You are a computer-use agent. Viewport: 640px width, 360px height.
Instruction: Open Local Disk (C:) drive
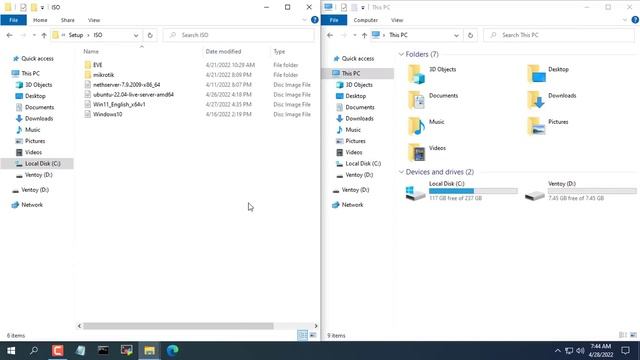(461, 191)
